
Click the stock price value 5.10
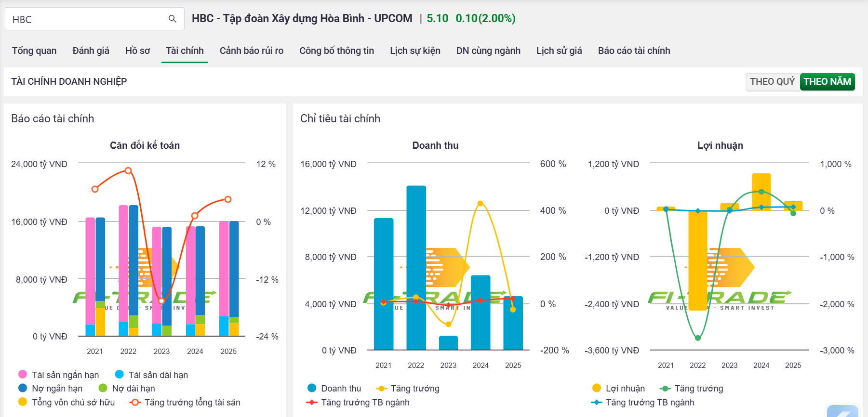click(438, 18)
